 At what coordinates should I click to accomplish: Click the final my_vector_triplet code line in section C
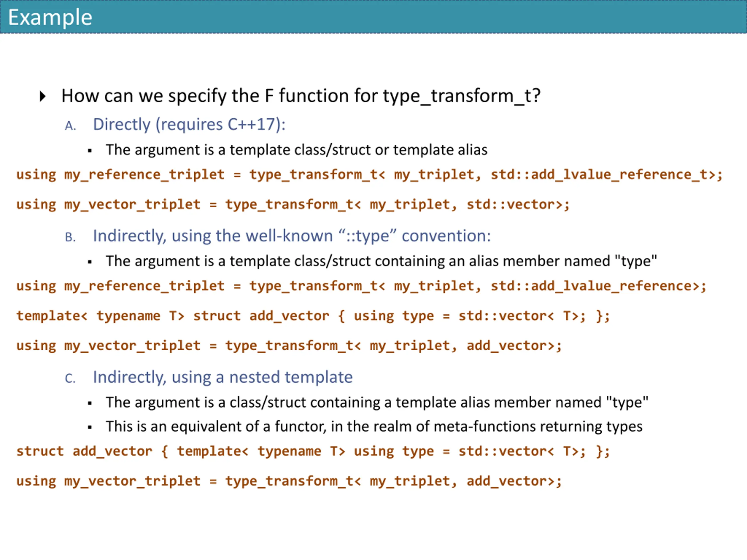(289, 481)
